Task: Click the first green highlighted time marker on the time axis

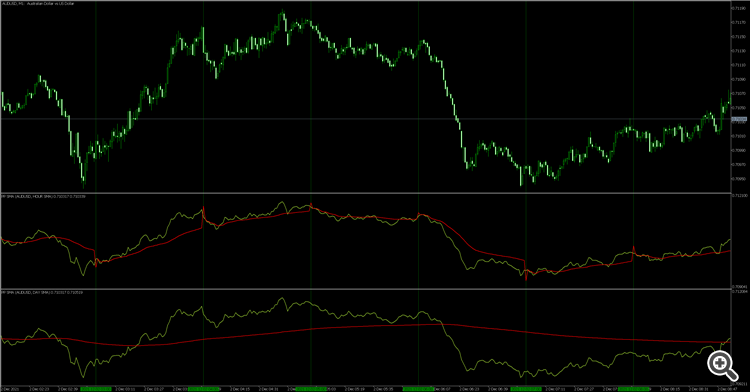Action: click(96, 389)
